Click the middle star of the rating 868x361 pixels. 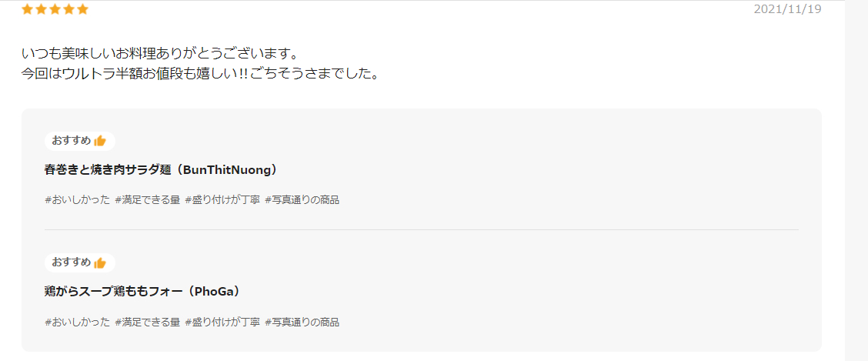pos(55,9)
